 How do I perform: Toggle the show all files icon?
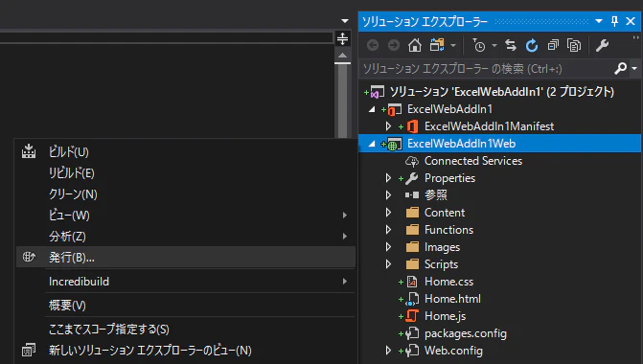[x=574, y=45]
